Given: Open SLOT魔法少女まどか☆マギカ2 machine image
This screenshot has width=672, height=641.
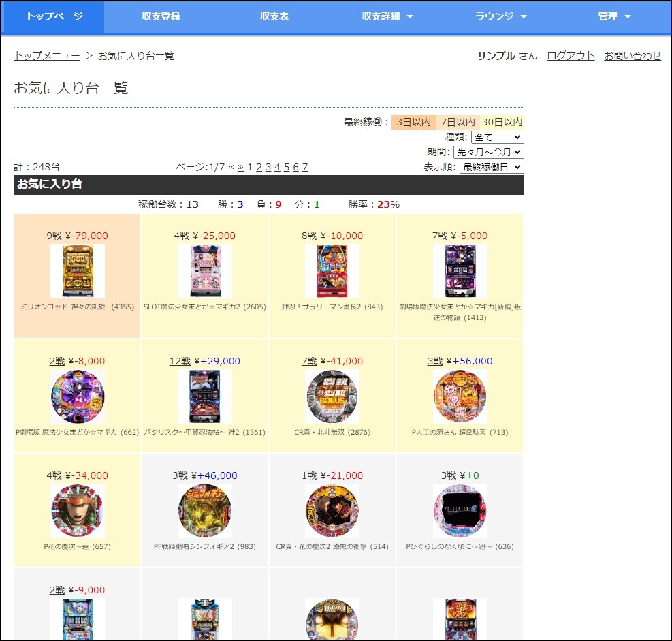Looking at the screenshot, I should 205,271.
